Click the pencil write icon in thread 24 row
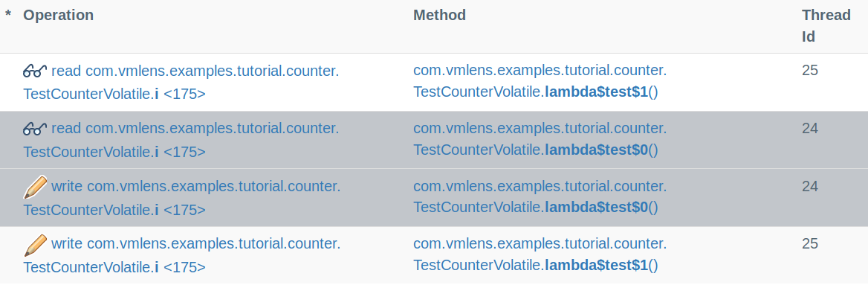Image resolution: width=868 pixels, height=285 pixels. click(x=35, y=187)
